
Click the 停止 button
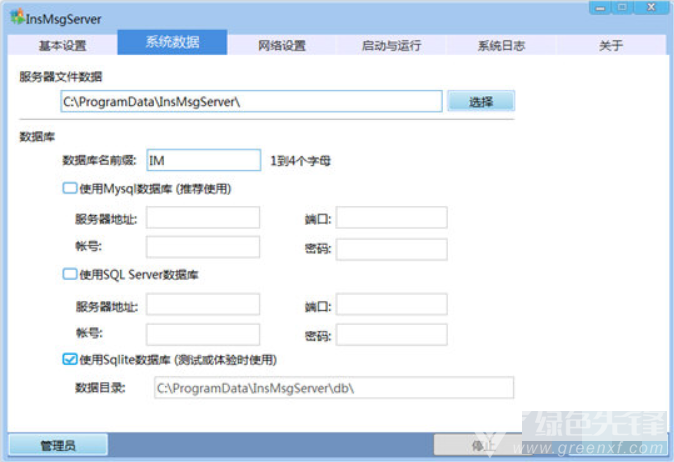coord(478,444)
